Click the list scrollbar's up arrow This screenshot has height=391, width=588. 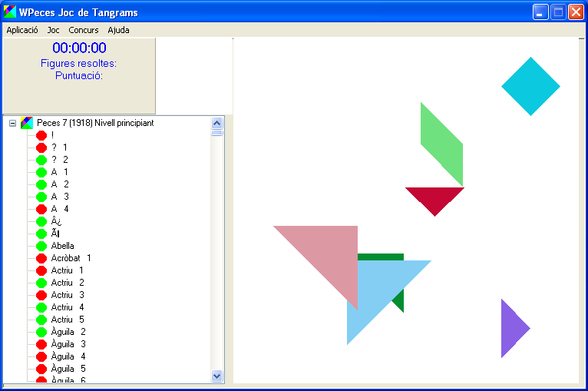(x=216, y=123)
